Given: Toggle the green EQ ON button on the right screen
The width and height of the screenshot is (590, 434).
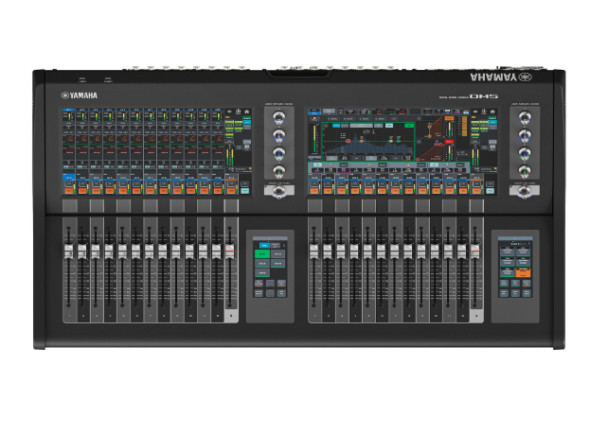Looking at the screenshot, I should 408,125.
